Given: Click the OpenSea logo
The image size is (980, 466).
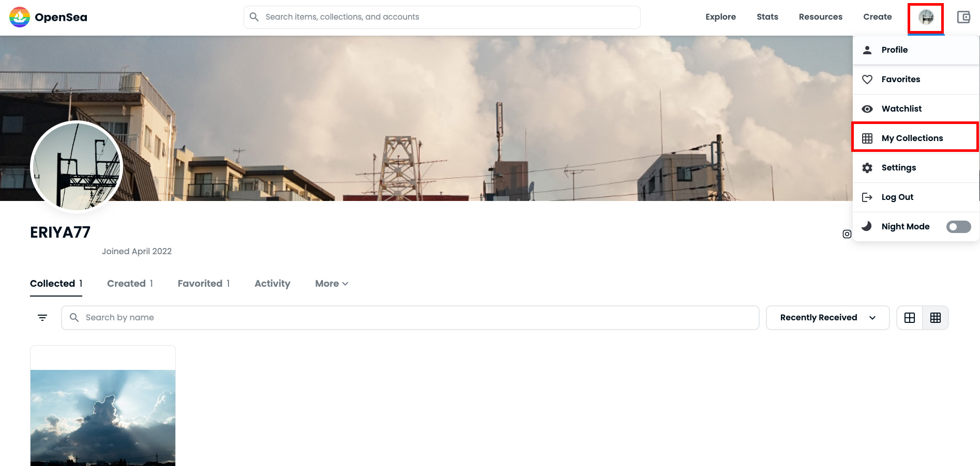Looking at the screenshot, I should coord(48,17).
